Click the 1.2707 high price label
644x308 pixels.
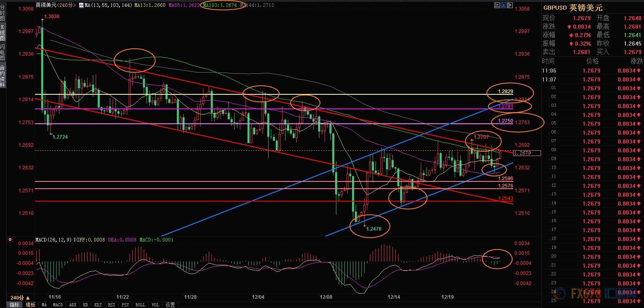tap(481, 137)
